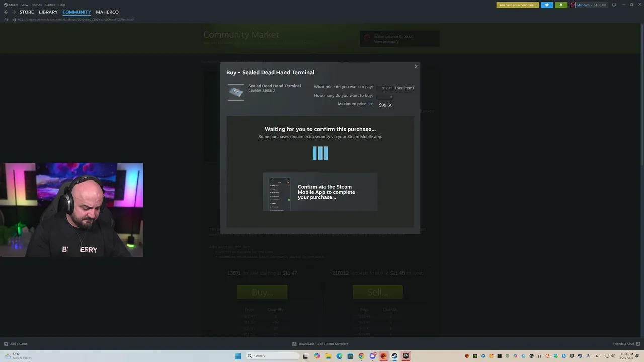This screenshot has width=644, height=362.
Task: Open Task View from the taskbar
Action: tap(305, 356)
